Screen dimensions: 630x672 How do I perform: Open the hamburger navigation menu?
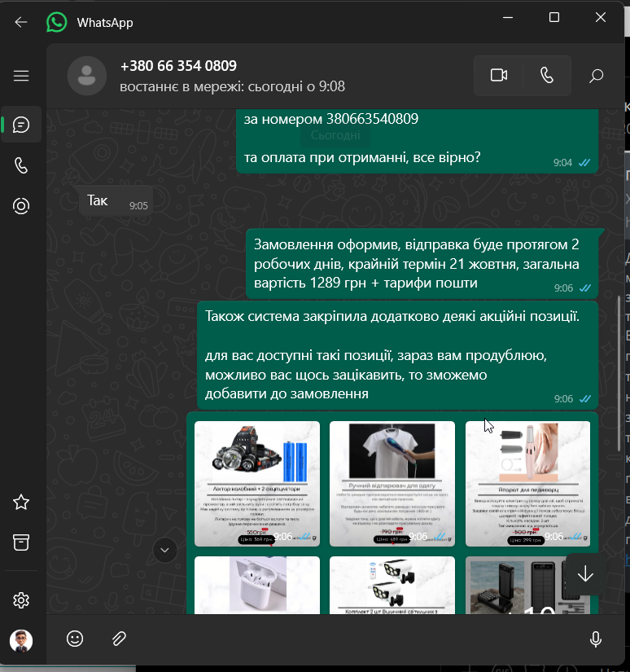point(21,76)
